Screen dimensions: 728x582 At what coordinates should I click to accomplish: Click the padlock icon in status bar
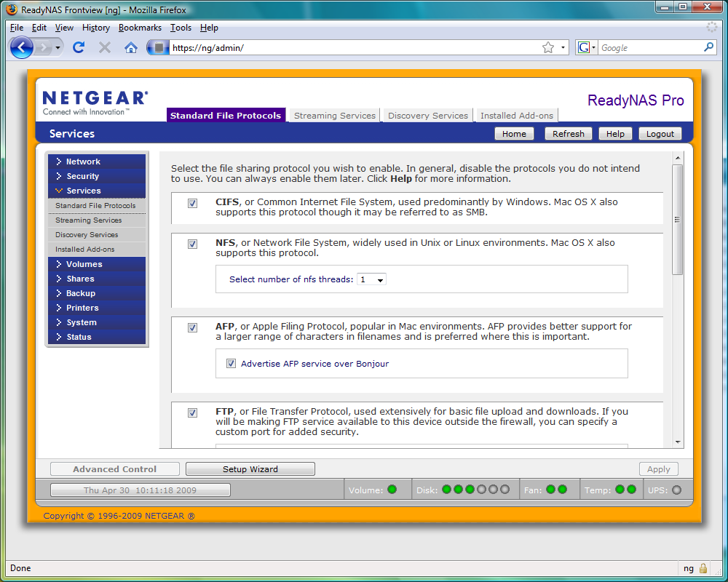point(703,568)
